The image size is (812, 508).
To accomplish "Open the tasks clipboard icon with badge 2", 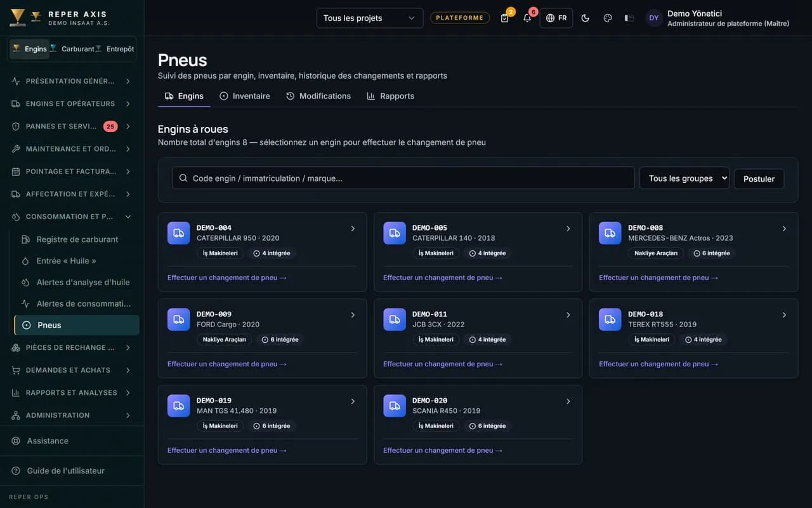I will point(505,18).
